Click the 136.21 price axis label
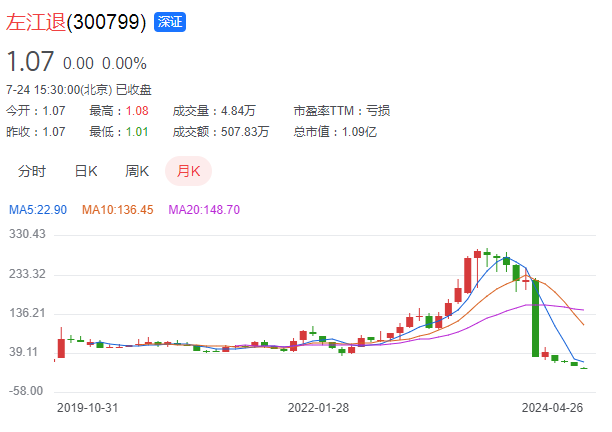612x432 pixels. pyautogui.click(x=27, y=313)
